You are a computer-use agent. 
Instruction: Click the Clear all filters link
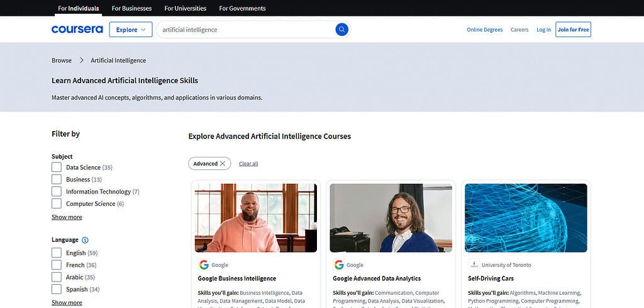click(248, 164)
